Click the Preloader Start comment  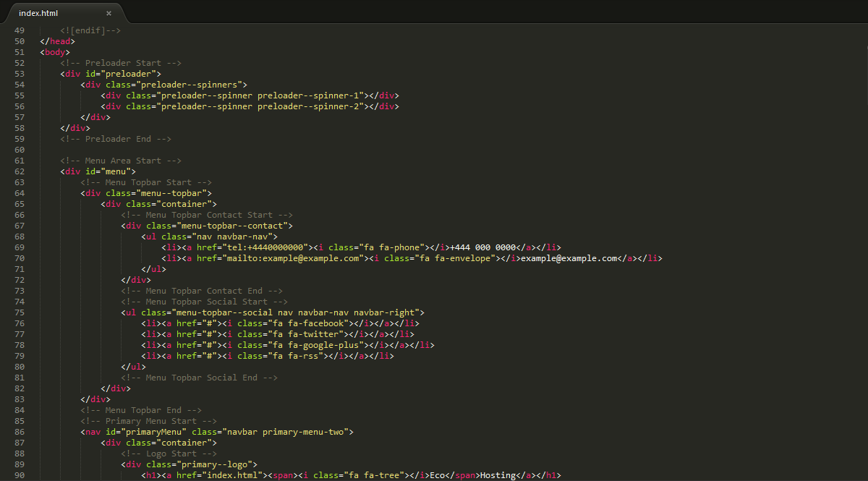[121, 63]
